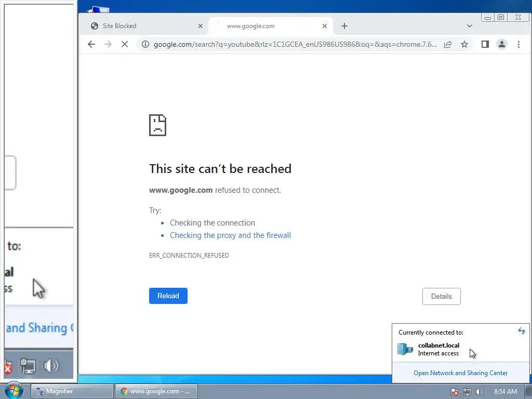Open the Windows Start orb

[14, 391]
